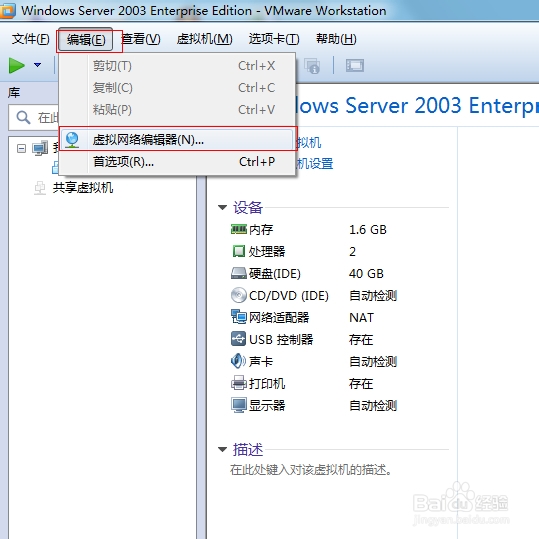Select the 网络适配器 device label
The width and height of the screenshot is (539, 539).
(279, 318)
